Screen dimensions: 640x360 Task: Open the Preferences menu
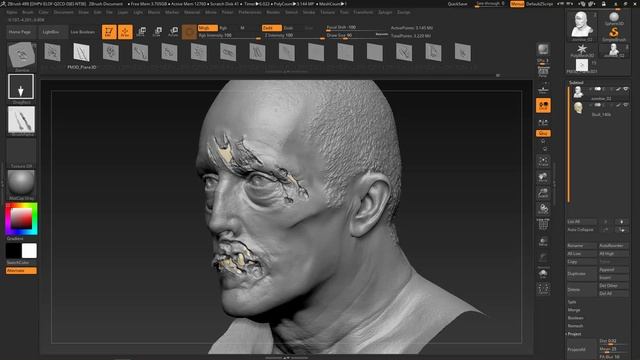click(x=250, y=12)
